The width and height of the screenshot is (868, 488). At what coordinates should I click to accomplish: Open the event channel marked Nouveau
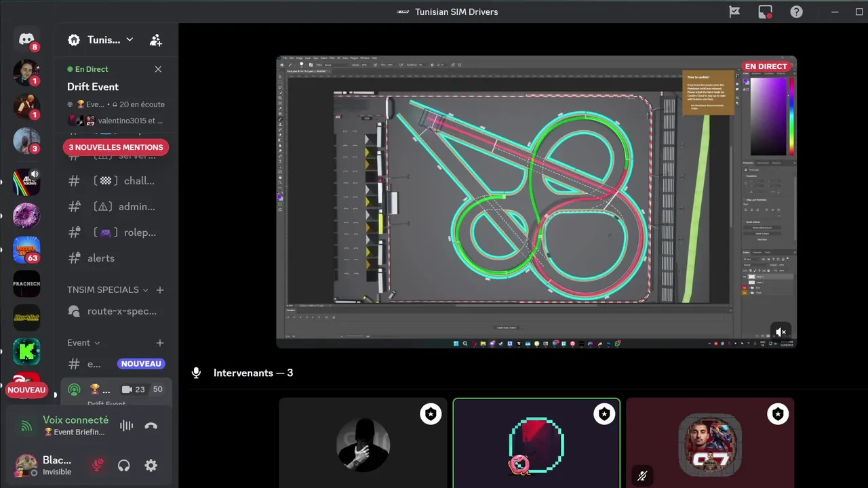[116, 364]
